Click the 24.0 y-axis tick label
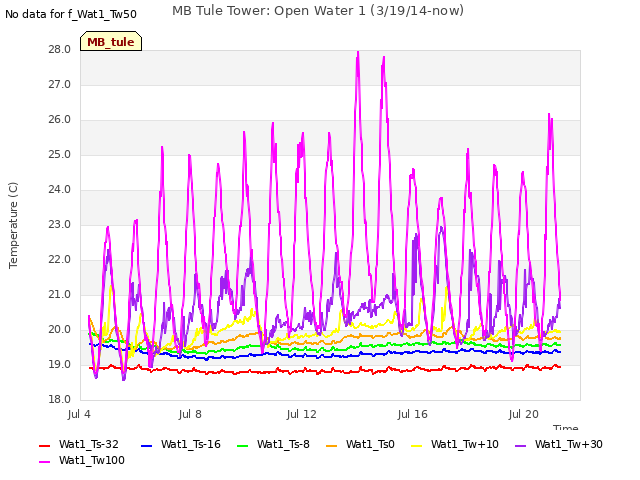Screen dimensions: 640x480 pos(60,190)
